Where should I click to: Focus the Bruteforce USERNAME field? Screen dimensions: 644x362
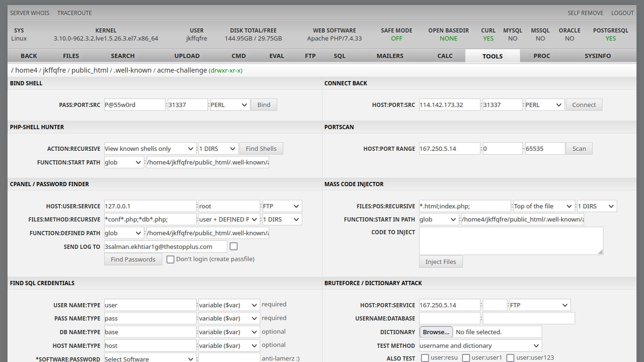click(450, 318)
